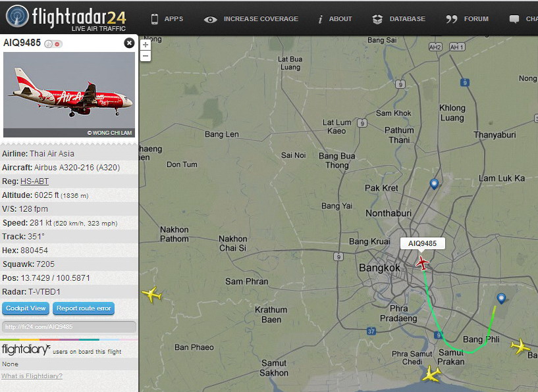
Task: Click the yellow plane near Sam Phran
Action: 151,294
